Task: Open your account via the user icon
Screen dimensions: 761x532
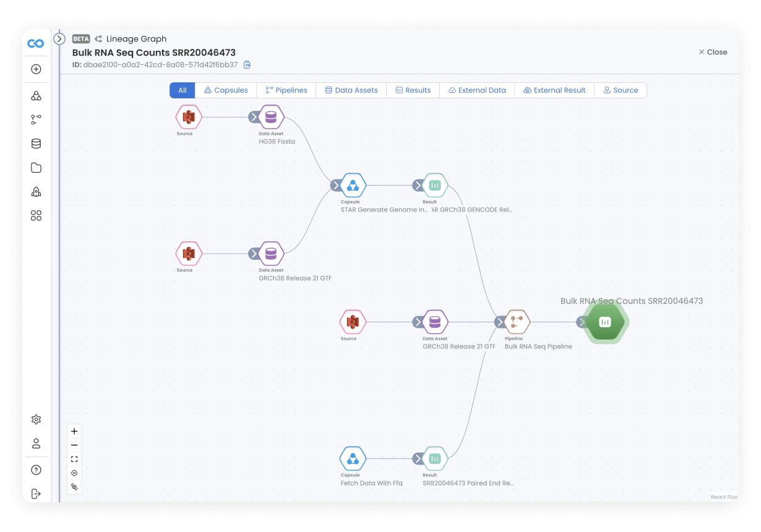Action: click(36, 444)
